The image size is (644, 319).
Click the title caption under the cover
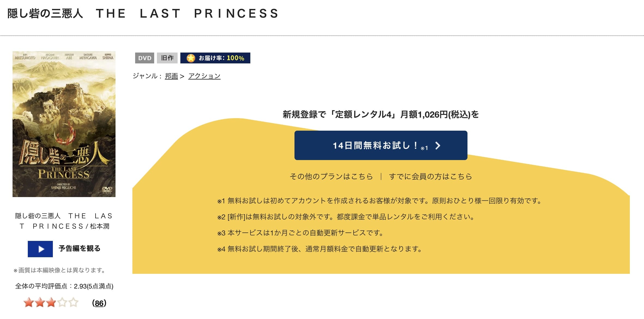[64, 221]
